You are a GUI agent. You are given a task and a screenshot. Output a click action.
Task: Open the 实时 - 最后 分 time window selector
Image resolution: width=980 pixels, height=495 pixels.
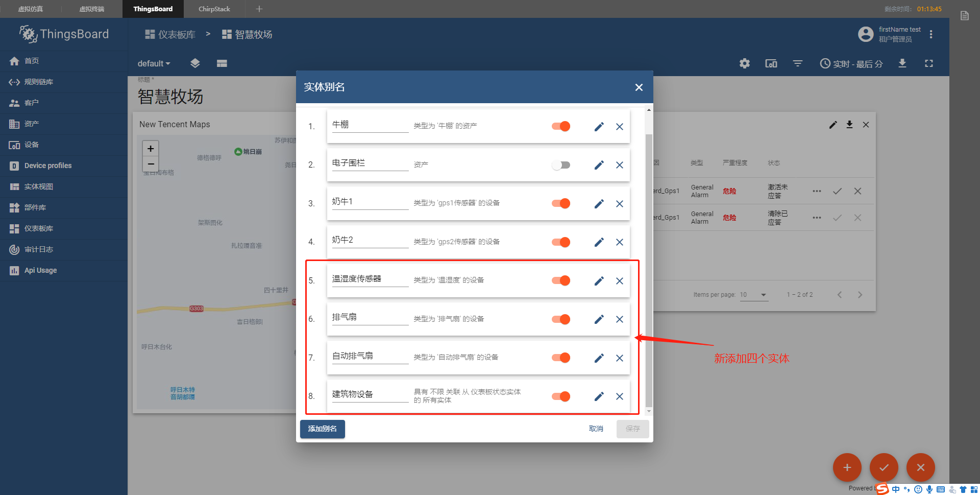(851, 63)
